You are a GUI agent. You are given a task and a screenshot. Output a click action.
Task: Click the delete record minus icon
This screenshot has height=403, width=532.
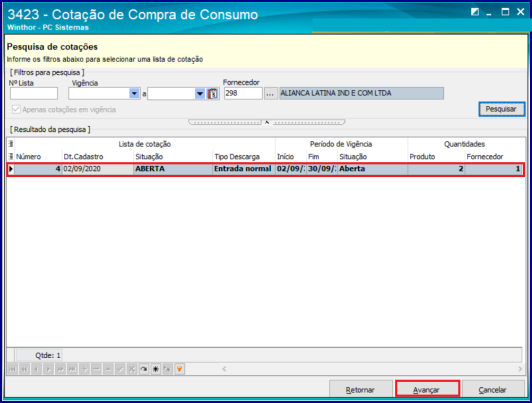point(96,369)
